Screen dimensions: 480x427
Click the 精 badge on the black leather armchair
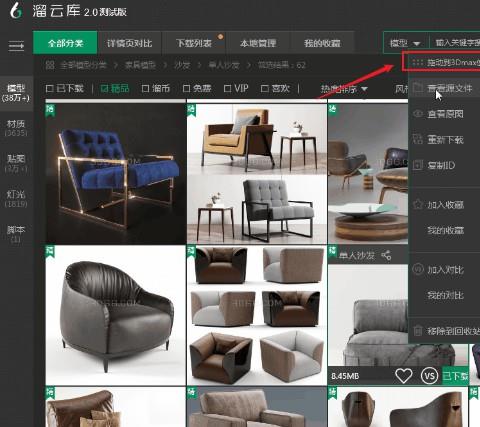point(50,252)
